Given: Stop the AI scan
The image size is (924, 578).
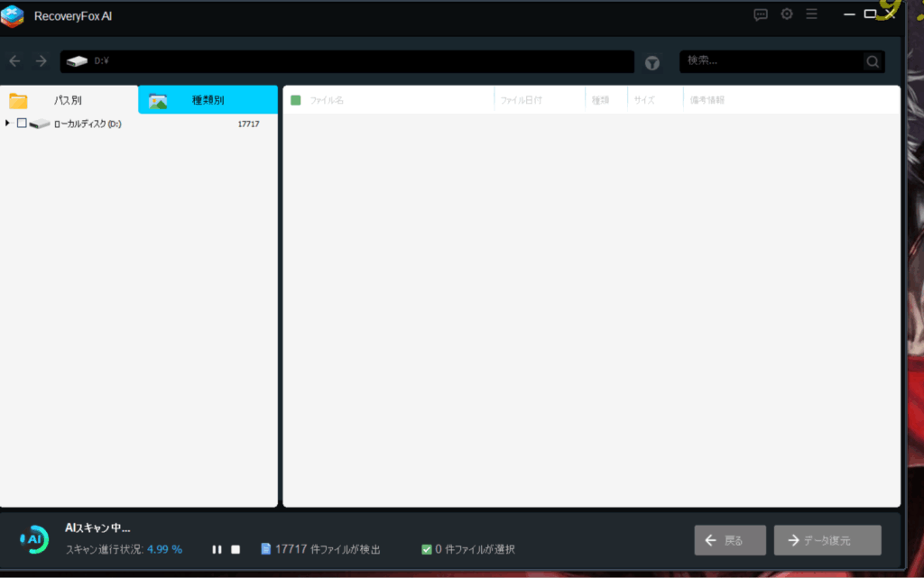Looking at the screenshot, I should (x=236, y=549).
